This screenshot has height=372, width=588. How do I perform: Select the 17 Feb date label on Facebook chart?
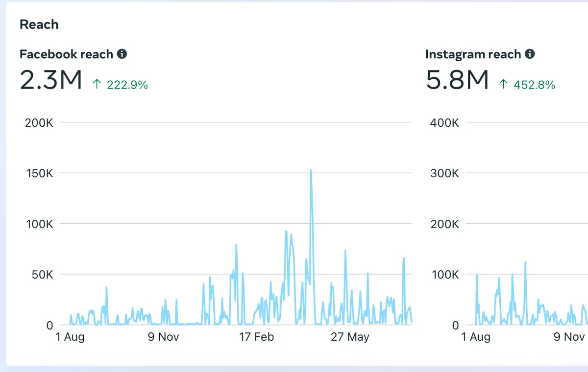(x=257, y=337)
